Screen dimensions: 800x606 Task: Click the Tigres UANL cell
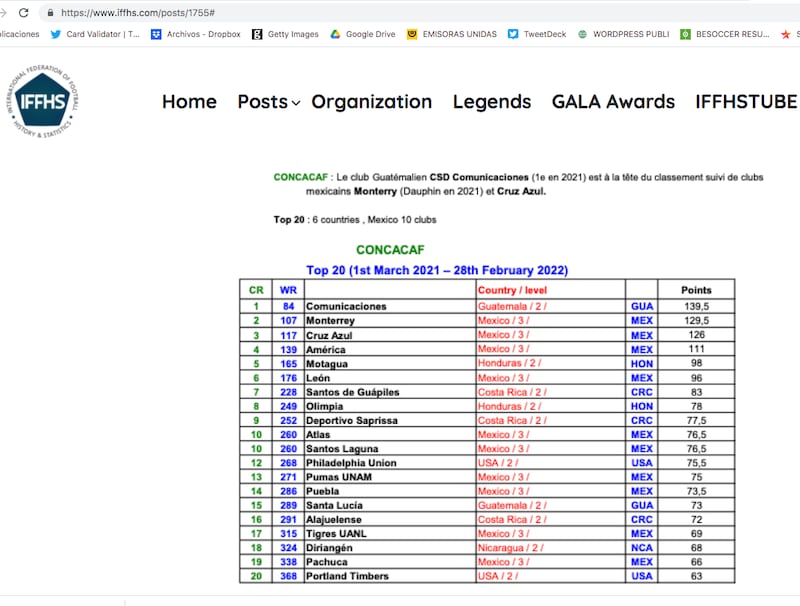tap(390, 534)
